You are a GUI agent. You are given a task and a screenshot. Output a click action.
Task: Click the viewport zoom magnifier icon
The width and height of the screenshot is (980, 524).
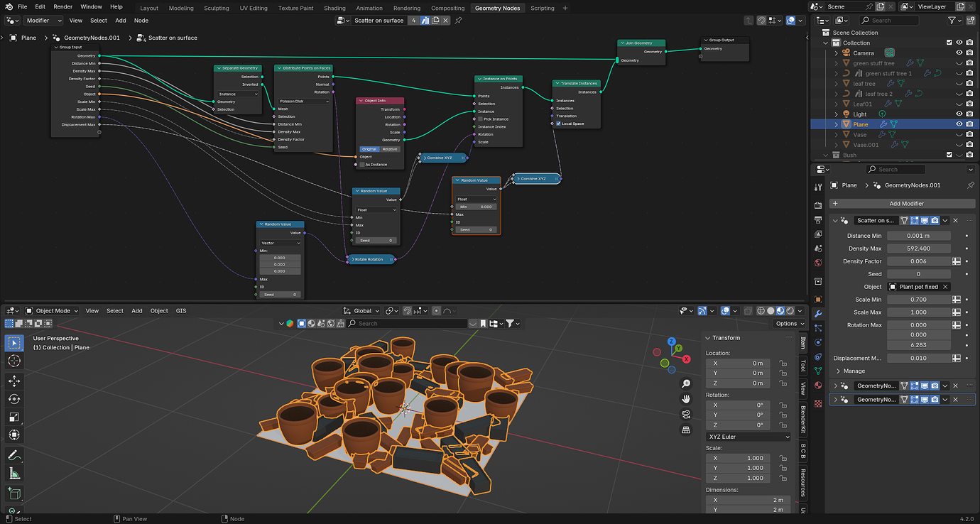click(686, 383)
